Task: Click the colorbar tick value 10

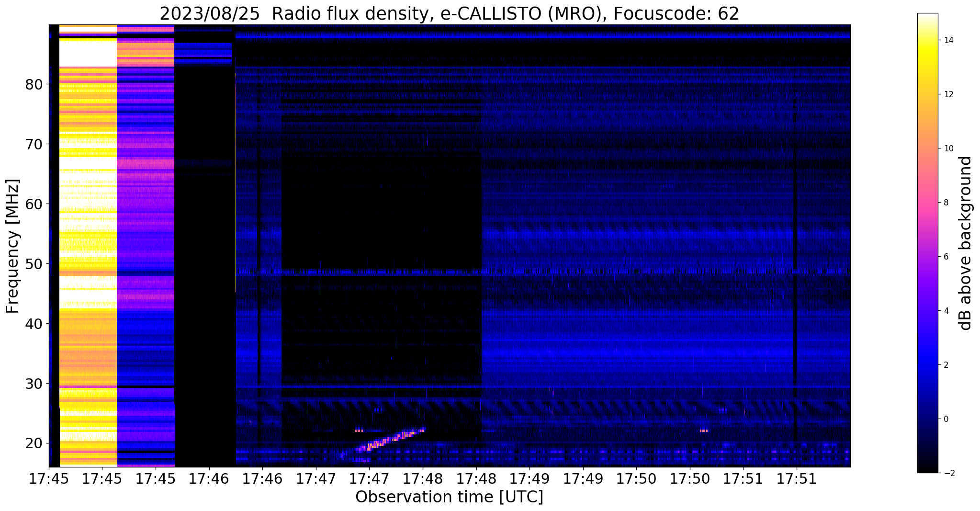Action: click(x=948, y=148)
